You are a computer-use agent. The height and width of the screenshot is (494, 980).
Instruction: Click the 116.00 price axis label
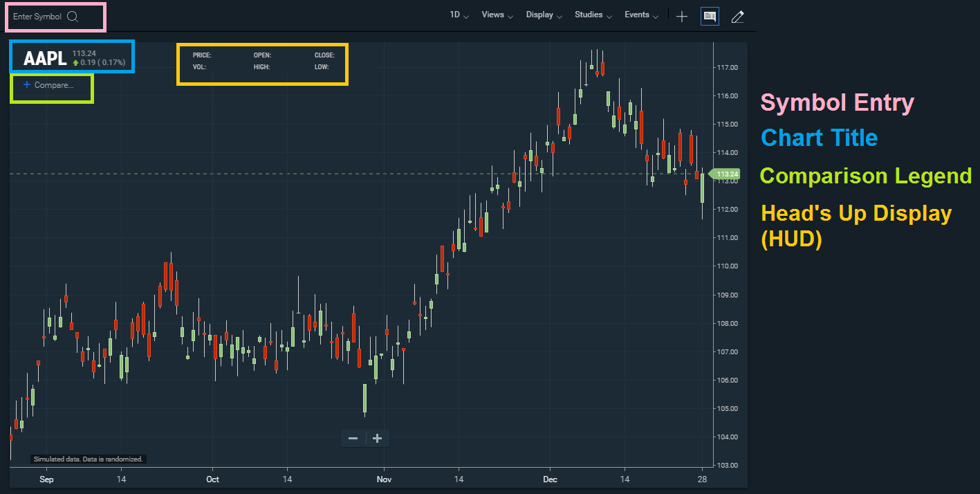tap(728, 95)
